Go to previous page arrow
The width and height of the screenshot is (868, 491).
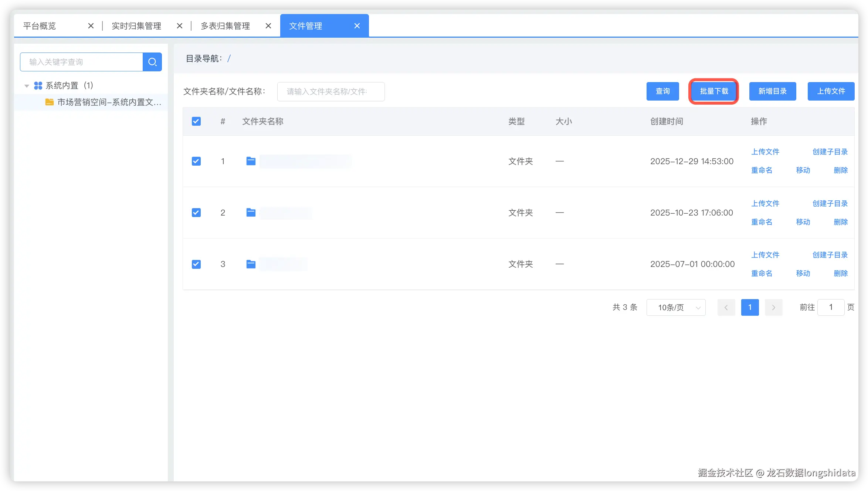click(x=726, y=307)
